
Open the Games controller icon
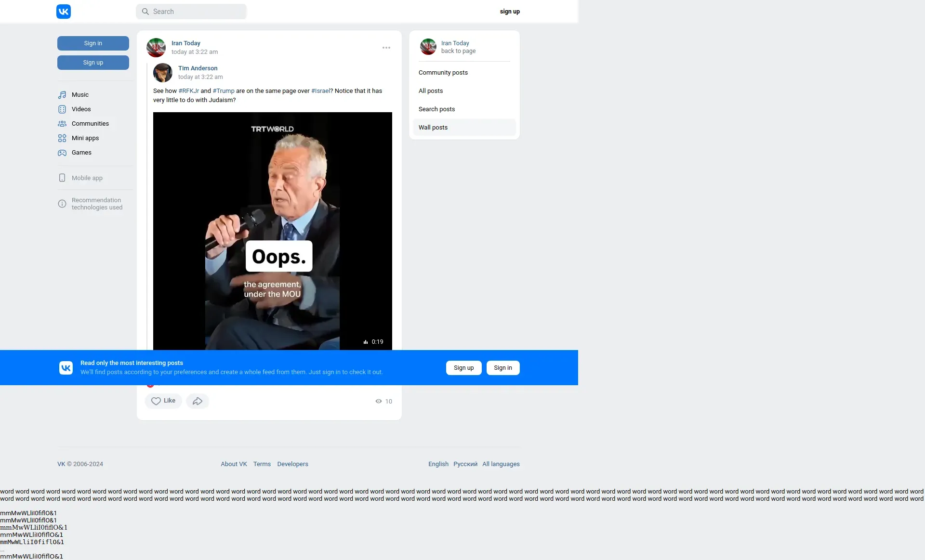[62, 153]
